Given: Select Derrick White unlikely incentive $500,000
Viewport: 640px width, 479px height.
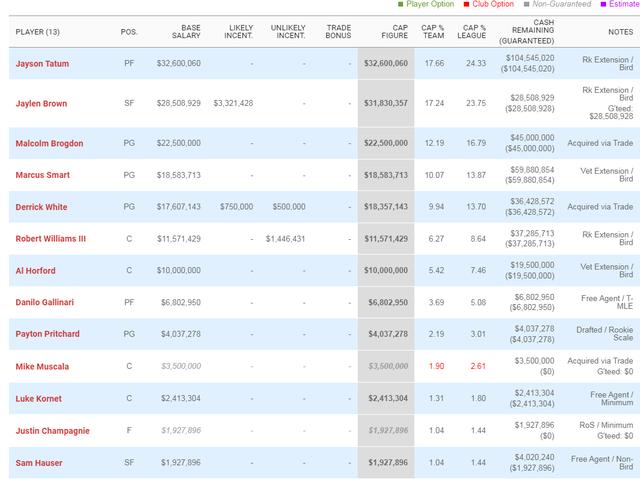Looking at the screenshot, I should pos(289,207).
